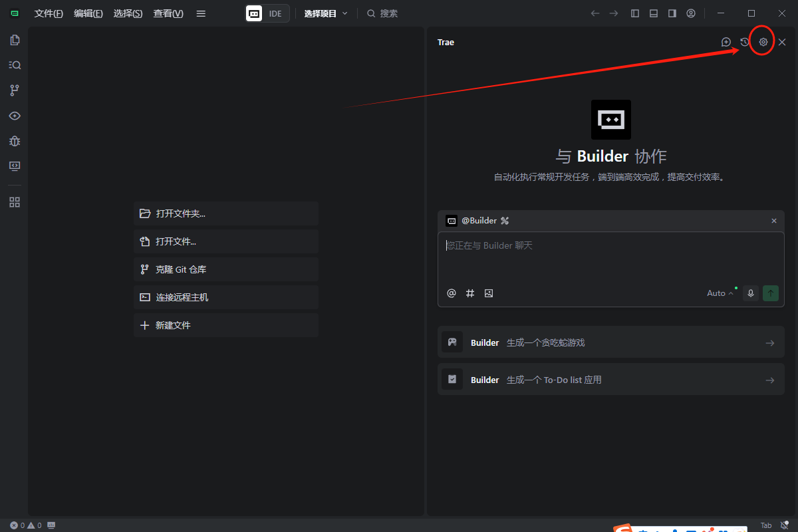Open the 查看(V) menu
The image size is (798, 532).
168,13
